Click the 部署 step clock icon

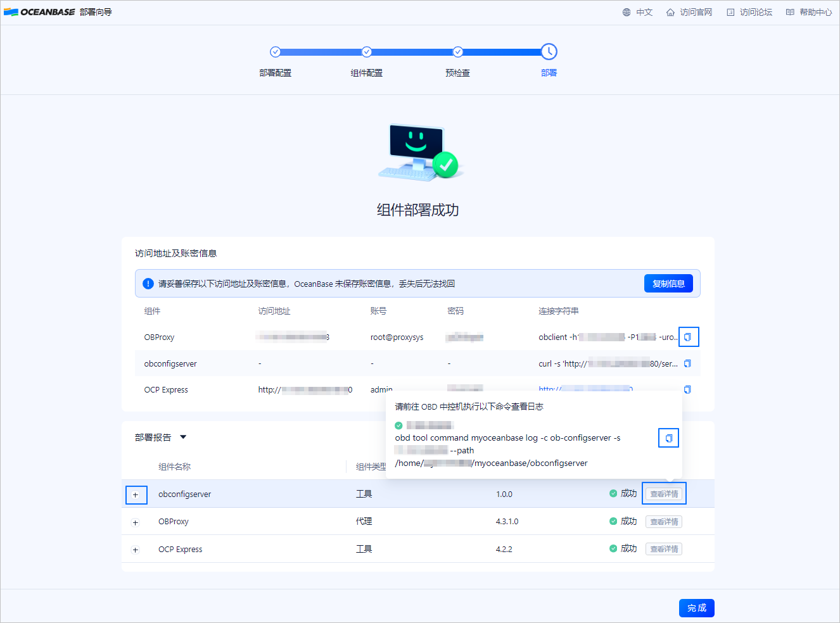pyautogui.click(x=549, y=52)
